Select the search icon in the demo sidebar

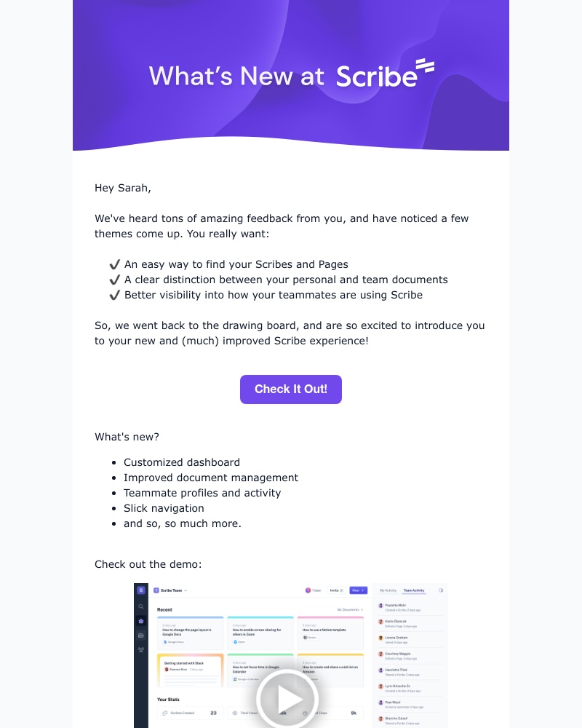[140, 606]
